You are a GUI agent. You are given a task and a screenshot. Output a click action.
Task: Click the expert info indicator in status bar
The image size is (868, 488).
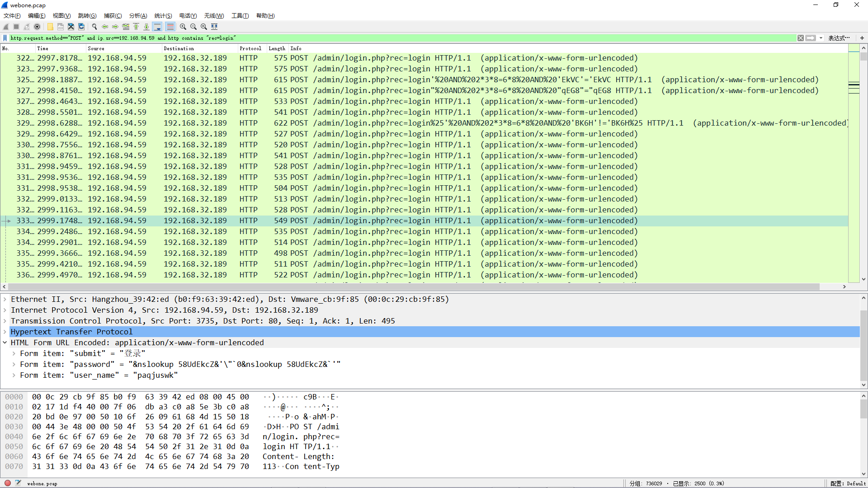(8, 483)
